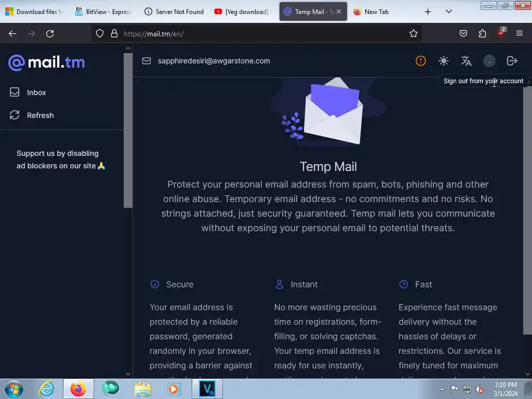Click the green globe taskbar icon
Image resolution: width=532 pixels, height=399 pixels.
point(111,389)
